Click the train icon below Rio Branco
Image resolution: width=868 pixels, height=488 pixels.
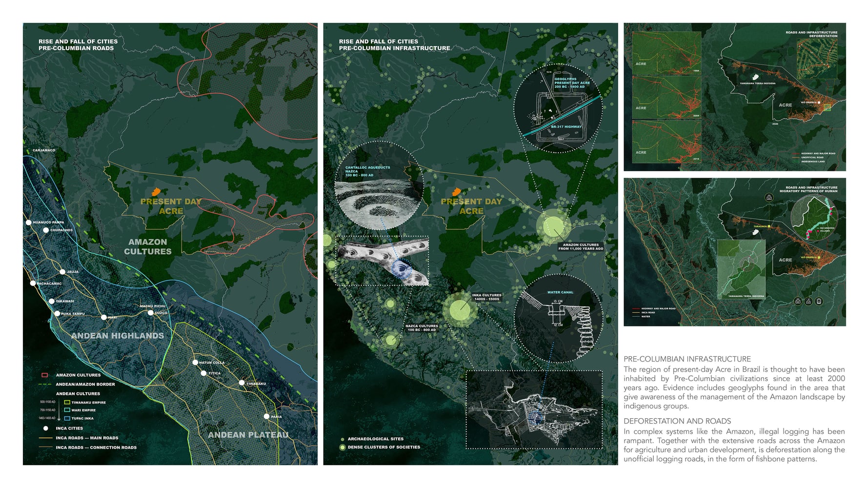tap(819, 301)
